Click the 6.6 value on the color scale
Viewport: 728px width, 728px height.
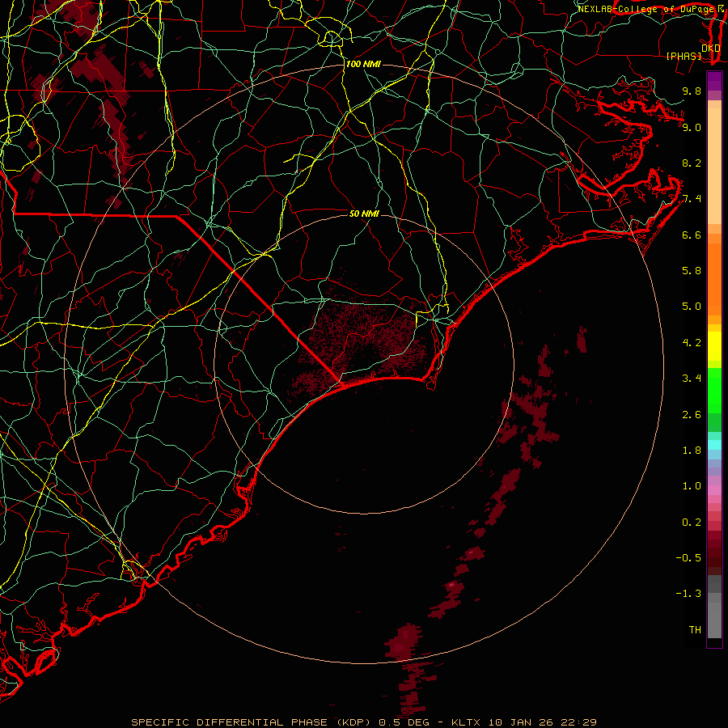coord(692,235)
